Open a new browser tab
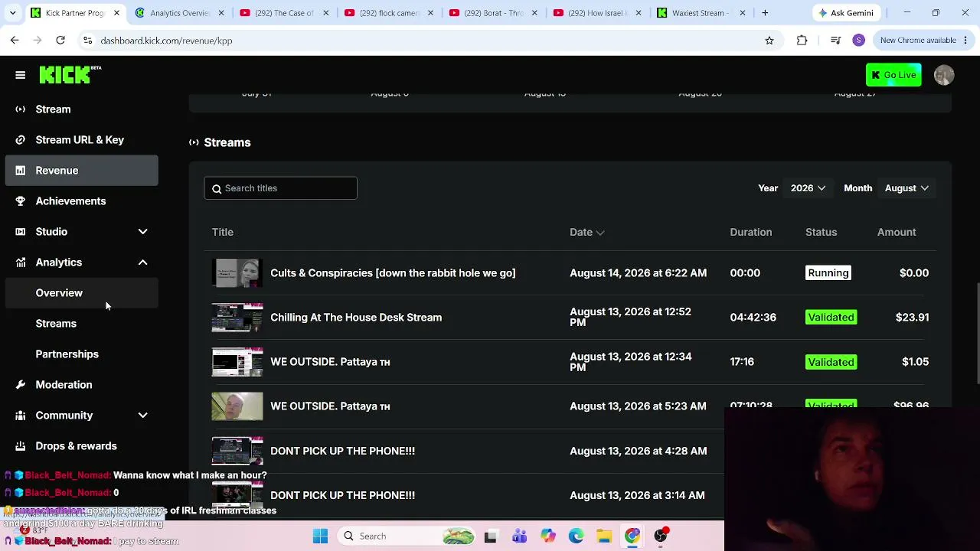Screen dimensions: 980x551 [x=765, y=13]
